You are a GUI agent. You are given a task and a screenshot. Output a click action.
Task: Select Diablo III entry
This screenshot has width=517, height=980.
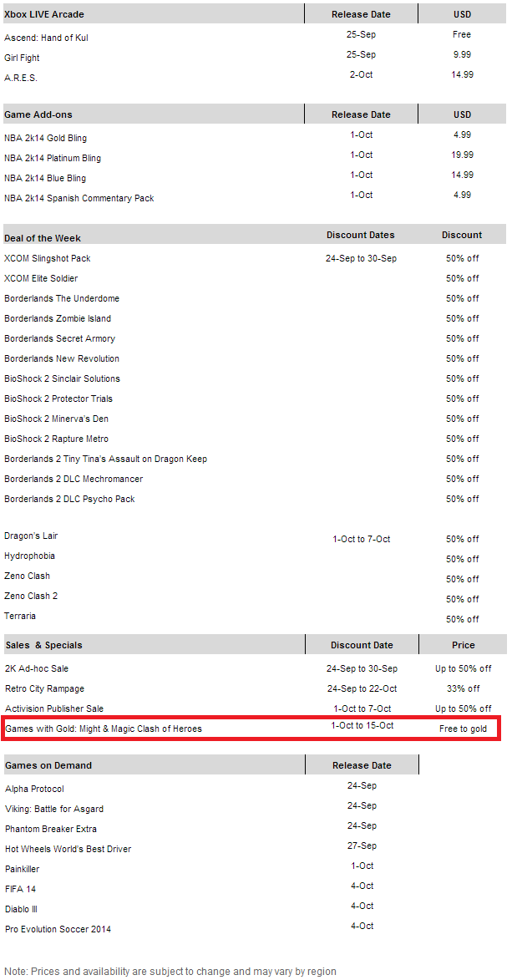click(21, 909)
